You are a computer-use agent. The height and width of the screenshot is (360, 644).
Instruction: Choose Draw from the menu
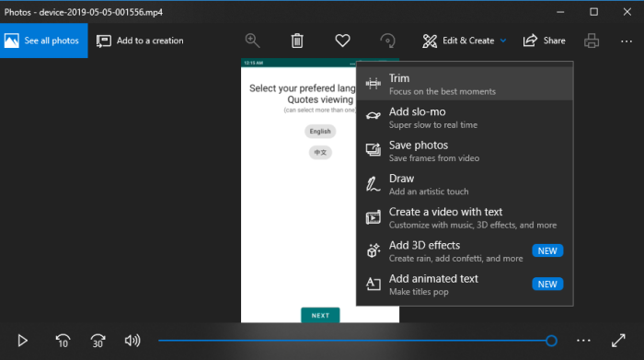pos(465,184)
